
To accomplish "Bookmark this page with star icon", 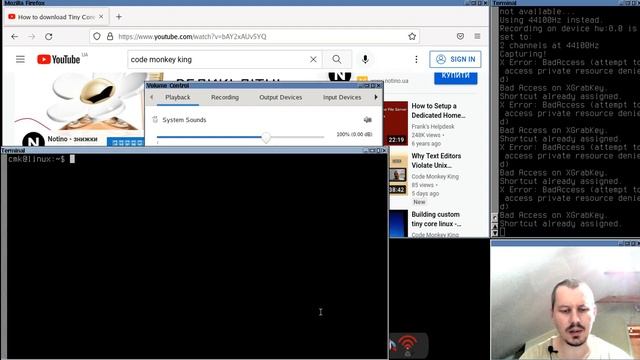I will [412, 36].
